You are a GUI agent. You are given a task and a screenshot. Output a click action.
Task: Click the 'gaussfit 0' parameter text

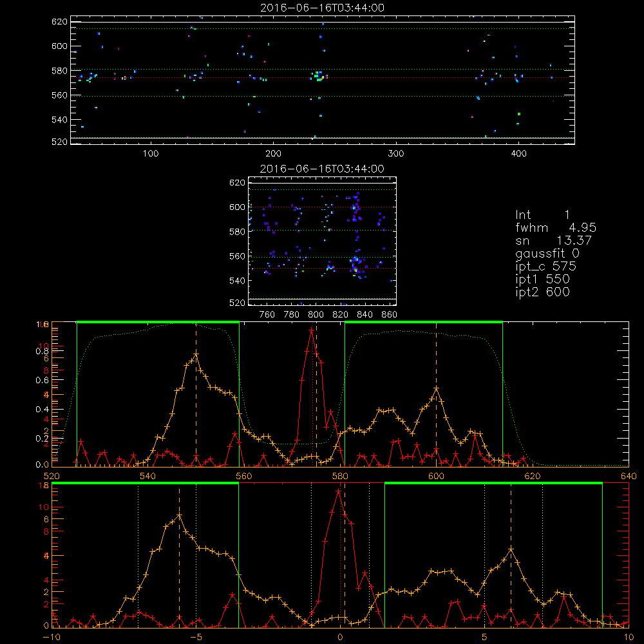[547, 253]
